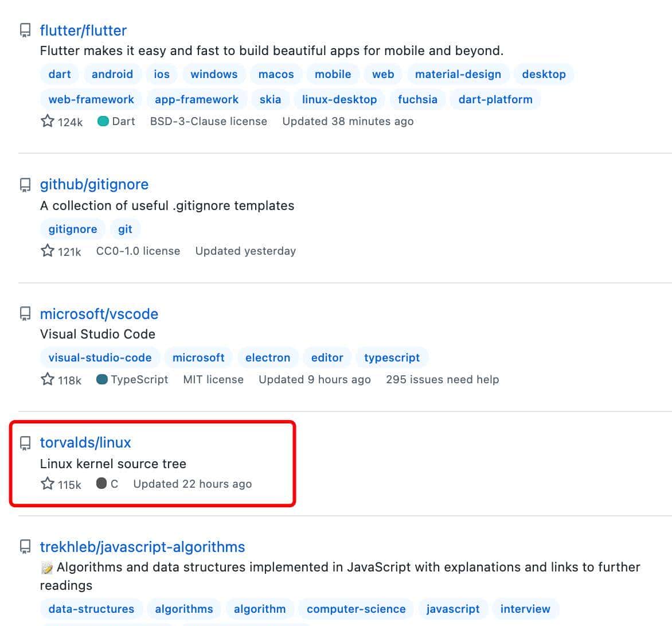Select the 'gitignore' topic tag

(72, 228)
